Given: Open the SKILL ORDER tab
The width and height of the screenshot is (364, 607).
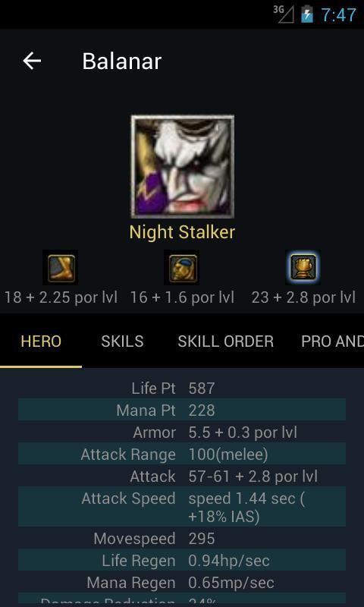Looking at the screenshot, I should (x=225, y=341).
